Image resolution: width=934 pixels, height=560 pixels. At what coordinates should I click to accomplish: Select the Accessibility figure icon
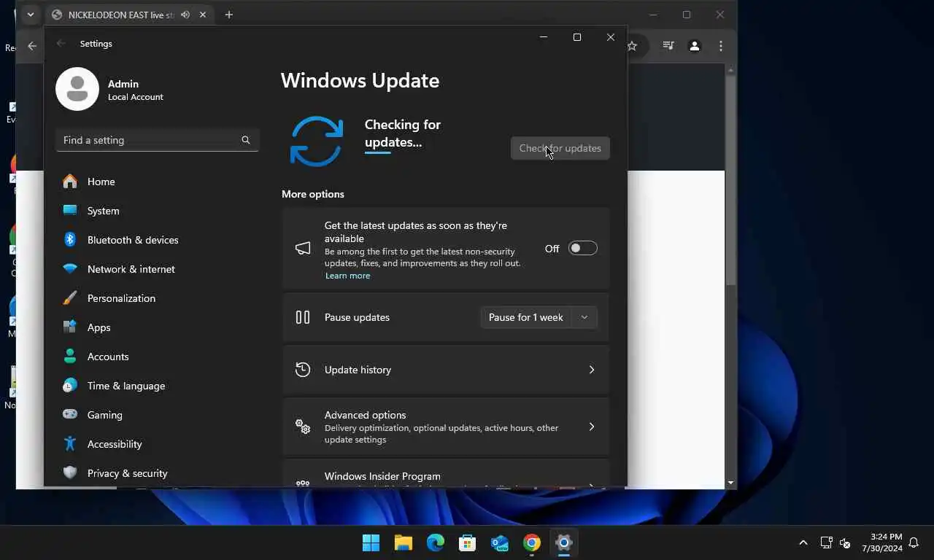[x=70, y=444]
